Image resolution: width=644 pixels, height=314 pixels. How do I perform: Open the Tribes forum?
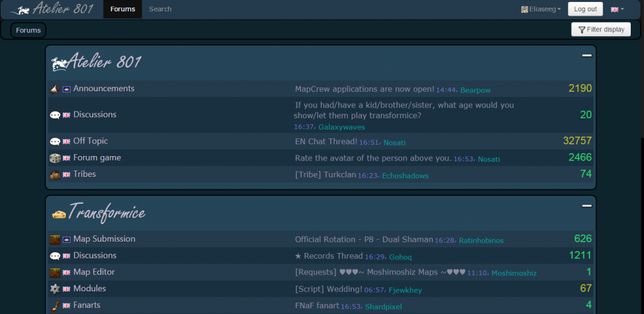(85, 174)
